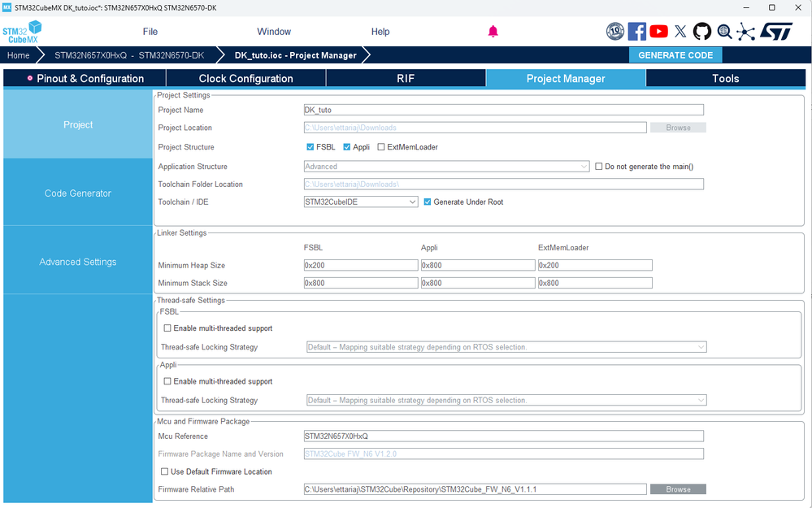
Task: Switch to Pinout & Configuration tab
Action: coord(85,78)
